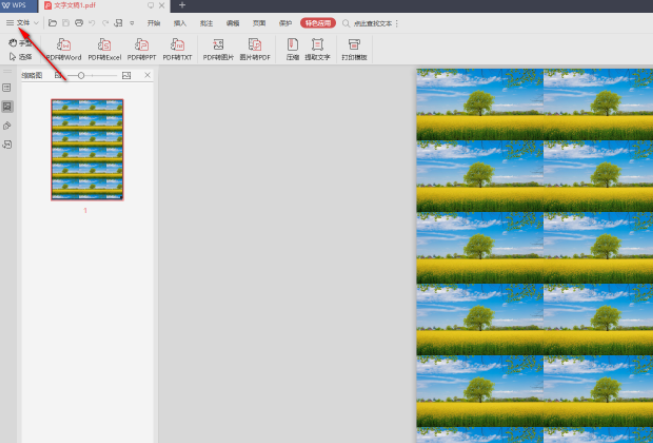Click the PDF转Word conversion icon
The height and width of the screenshot is (443, 653).
[x=64, y=49]
